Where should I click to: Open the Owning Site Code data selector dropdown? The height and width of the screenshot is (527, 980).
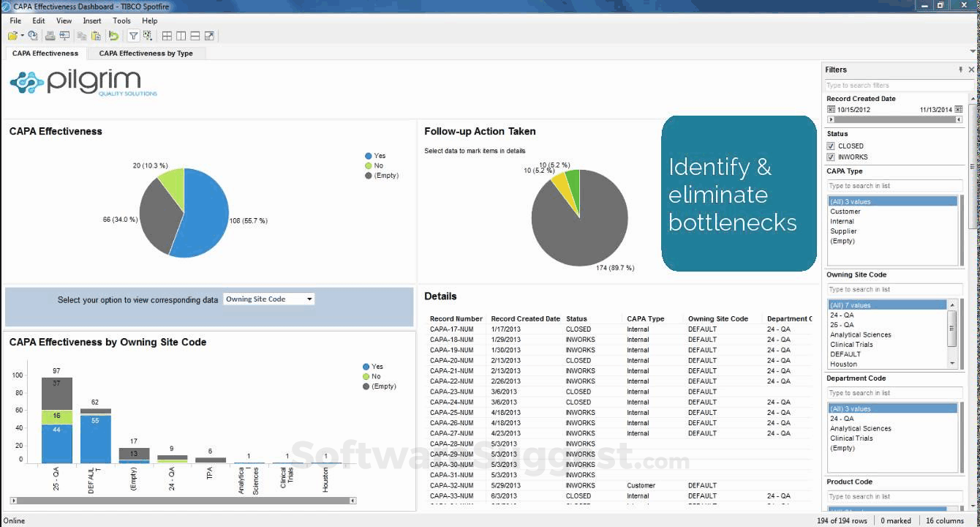(309, 299)
